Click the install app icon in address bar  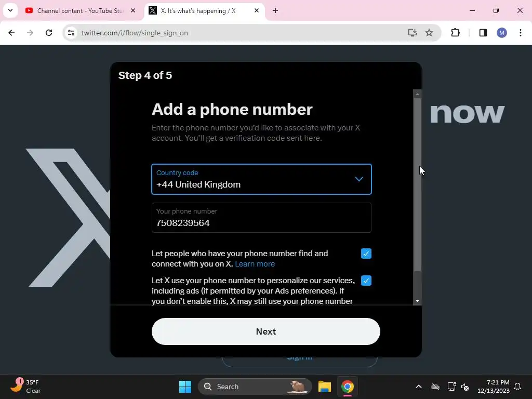tap(412, 33)
